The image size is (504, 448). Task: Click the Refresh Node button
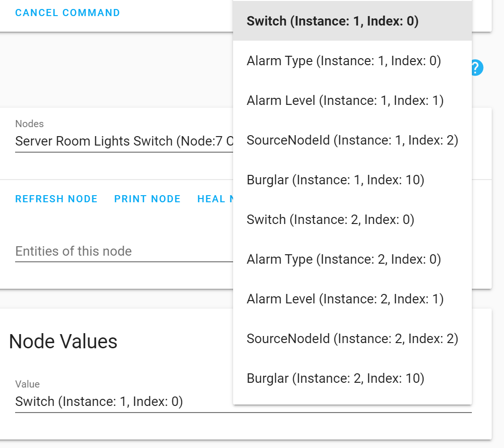point(56,199)
